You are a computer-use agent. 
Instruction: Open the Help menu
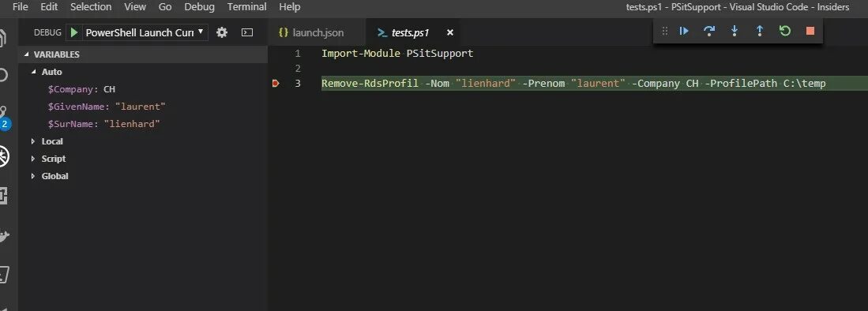coord(290,7)
